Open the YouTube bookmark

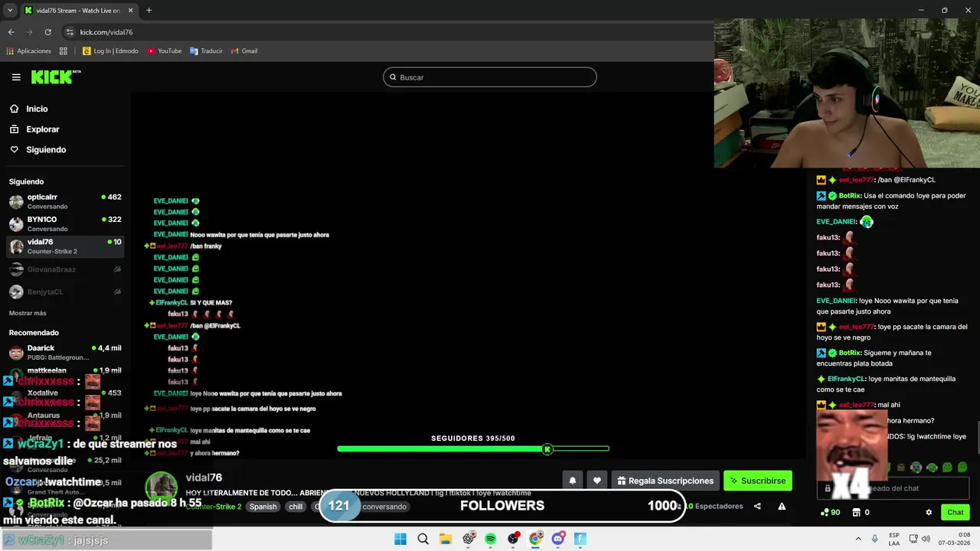point(165,51)
